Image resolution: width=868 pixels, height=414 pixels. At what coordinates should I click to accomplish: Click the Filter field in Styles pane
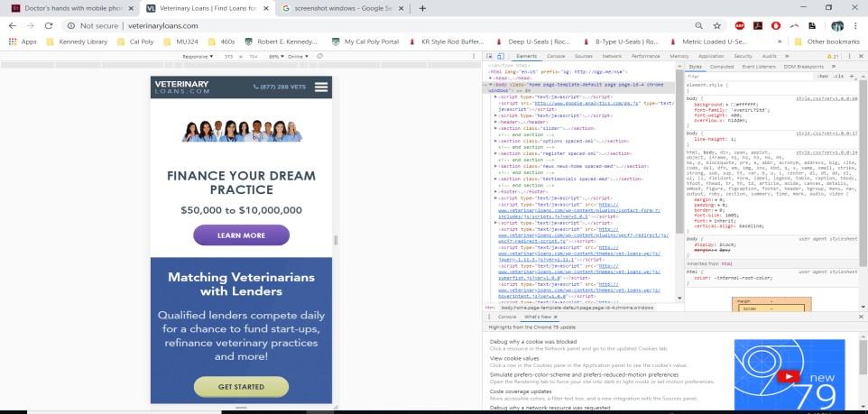(x=750, y=76)
